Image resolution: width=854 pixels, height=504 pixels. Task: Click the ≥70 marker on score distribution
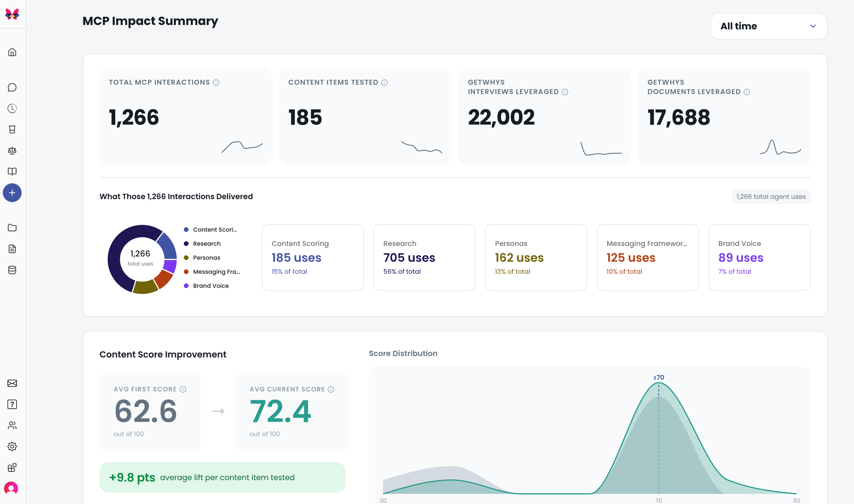pos(659,377)
